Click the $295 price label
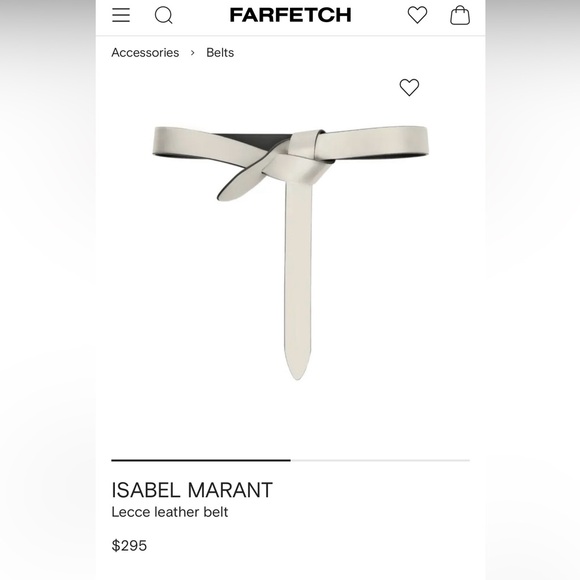580x580 pixels. click(129, 546)
